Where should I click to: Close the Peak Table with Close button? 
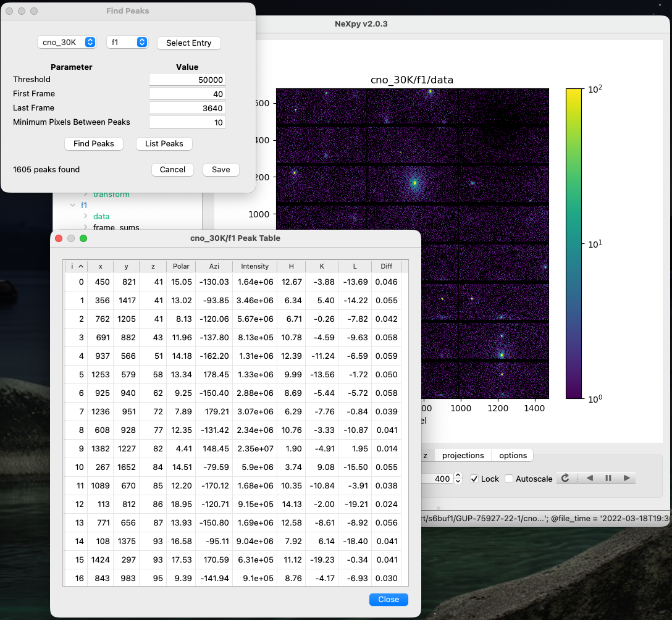point(388,599)
